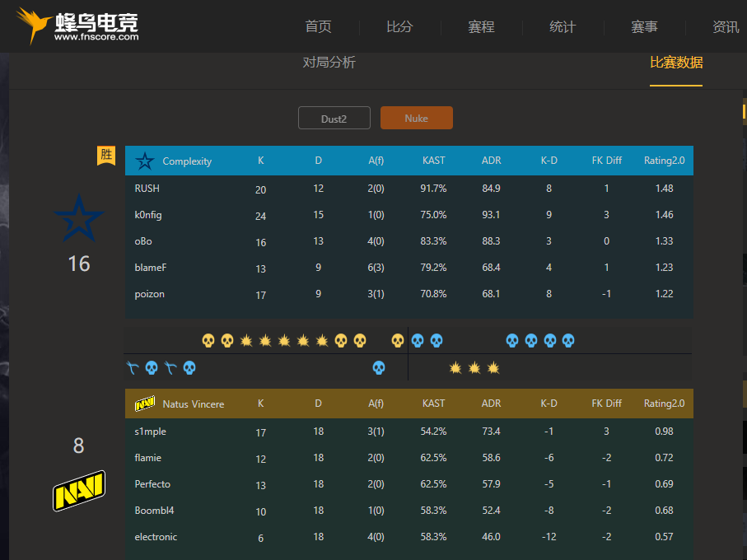Click blameF's assists value 6(3)
This screenshot has width=747, height=560.
tap(376, 268)
